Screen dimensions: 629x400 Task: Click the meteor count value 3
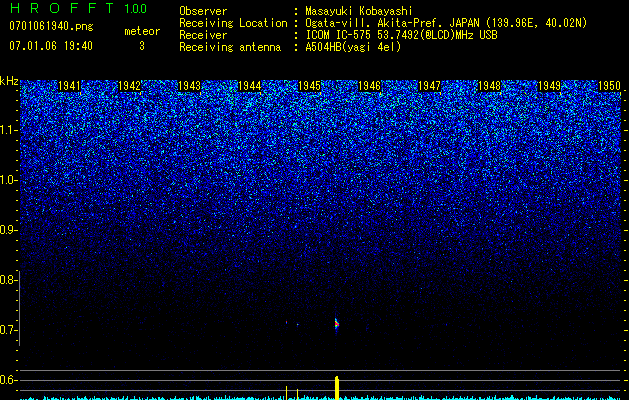click(x=142, y=46)
